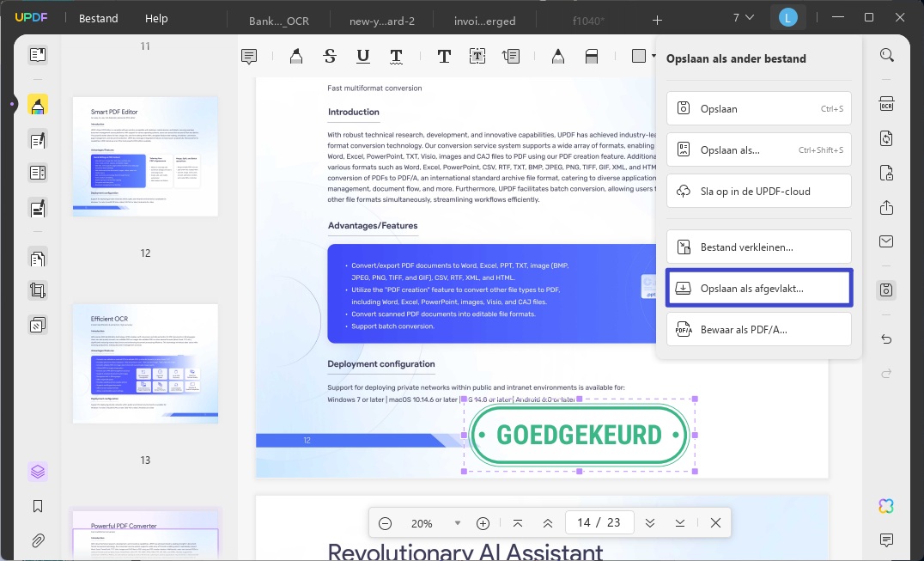
Task: Select the GOEDGEKEURD stamp
Action: [580, 435]
